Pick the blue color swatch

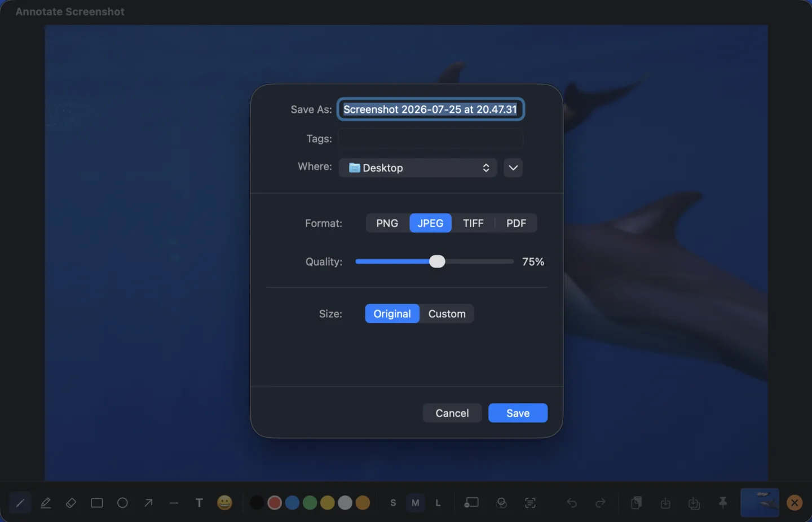pyautogui.click(x=292, y=502)
